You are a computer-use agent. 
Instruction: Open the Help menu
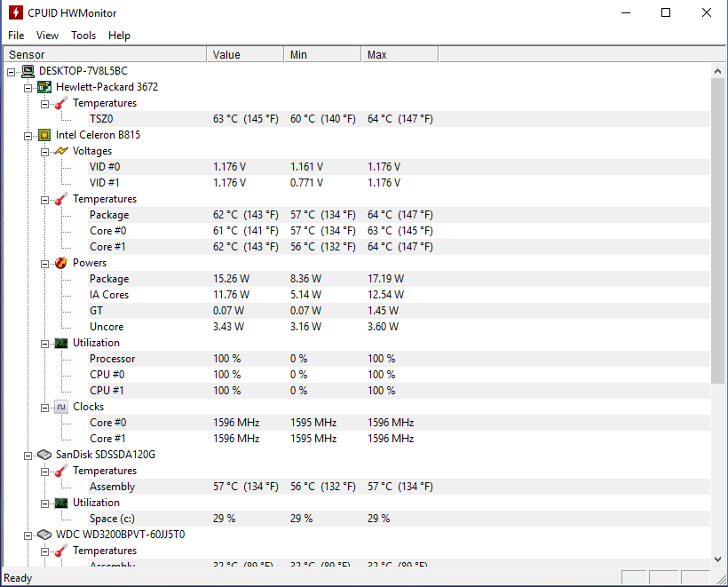[x=119, y=36]
